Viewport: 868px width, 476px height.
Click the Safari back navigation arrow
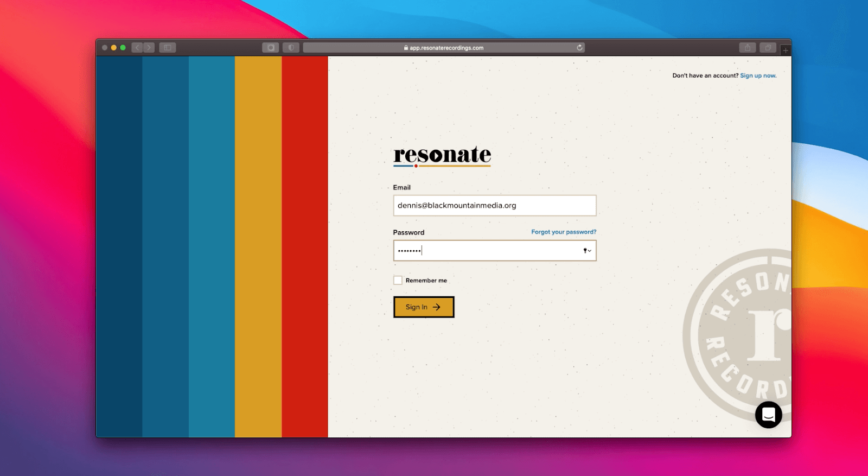(137, 48)
